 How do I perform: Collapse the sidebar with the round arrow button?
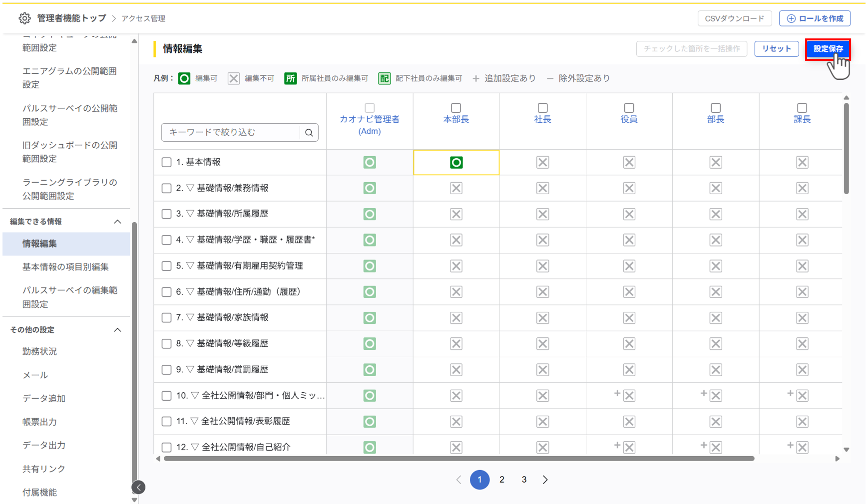pos(138,488)
